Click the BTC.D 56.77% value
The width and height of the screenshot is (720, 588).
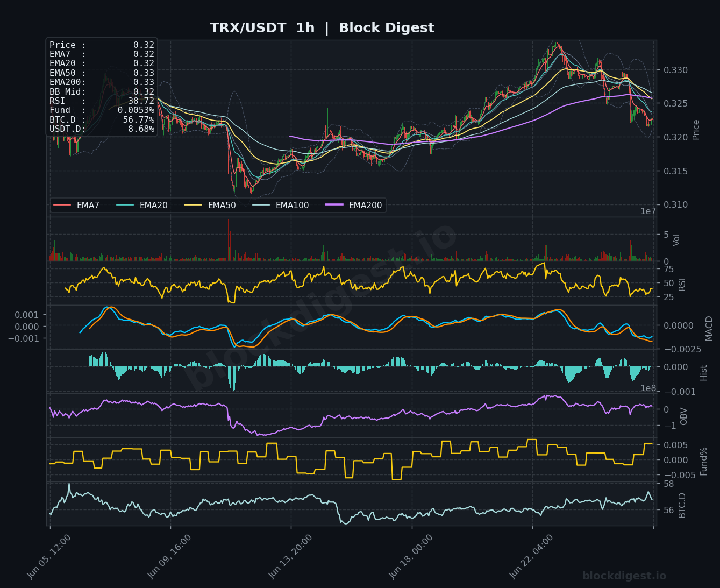click(138, 120)
